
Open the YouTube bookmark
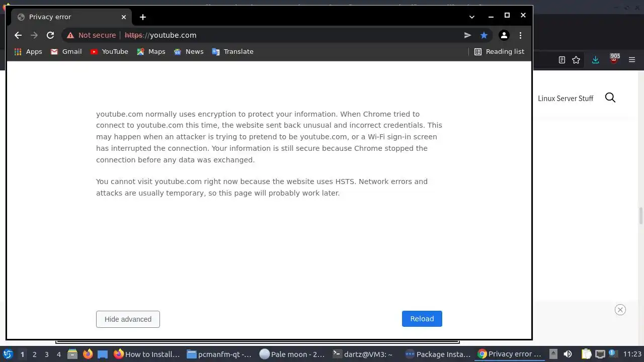coord(109,51)
